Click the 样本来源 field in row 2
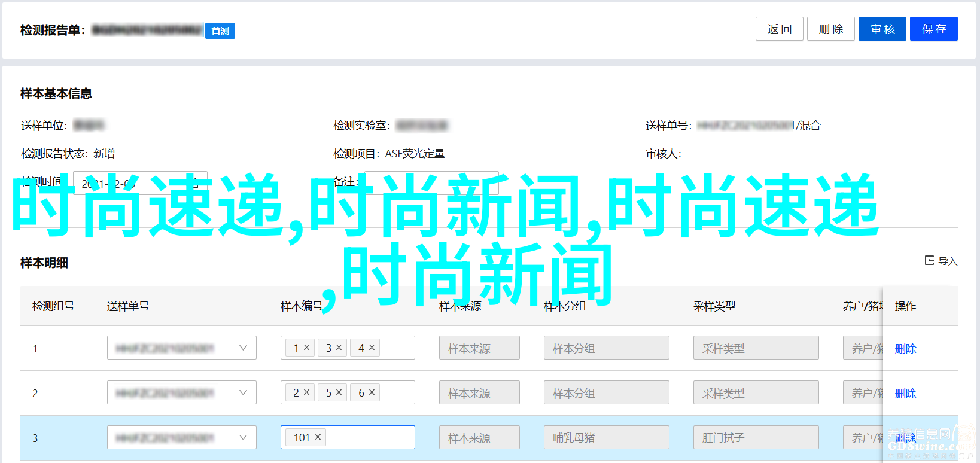The width and height of the screenshot is (980, 463). pyautogui.click(x=479, y=392)
